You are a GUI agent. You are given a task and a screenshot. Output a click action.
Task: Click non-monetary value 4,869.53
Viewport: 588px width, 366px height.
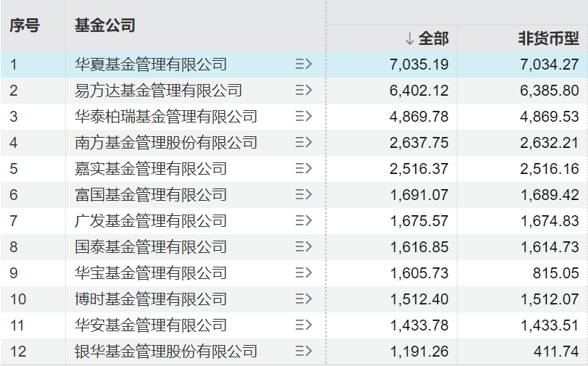550,117
